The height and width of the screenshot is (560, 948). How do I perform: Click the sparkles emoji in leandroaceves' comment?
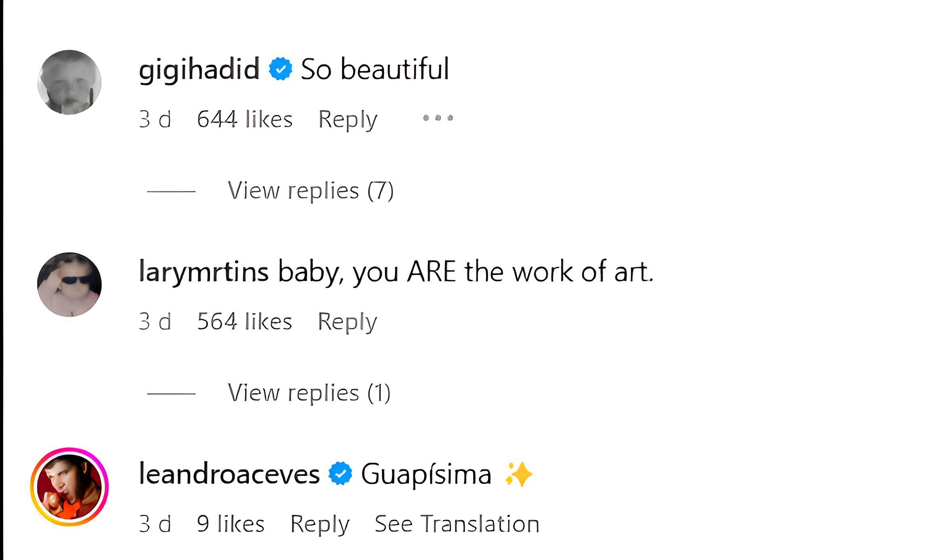tap(519, 474)
